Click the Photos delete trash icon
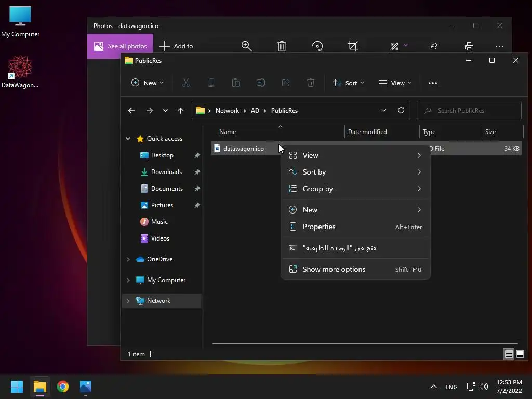Viewport: 532px width, 399px height. click(x=282, y=46)
